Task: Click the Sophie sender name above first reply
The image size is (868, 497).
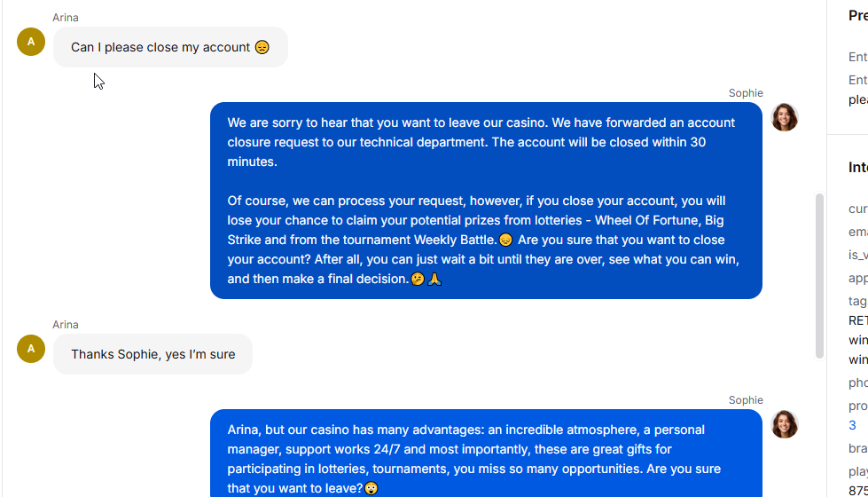Action: 746,93
